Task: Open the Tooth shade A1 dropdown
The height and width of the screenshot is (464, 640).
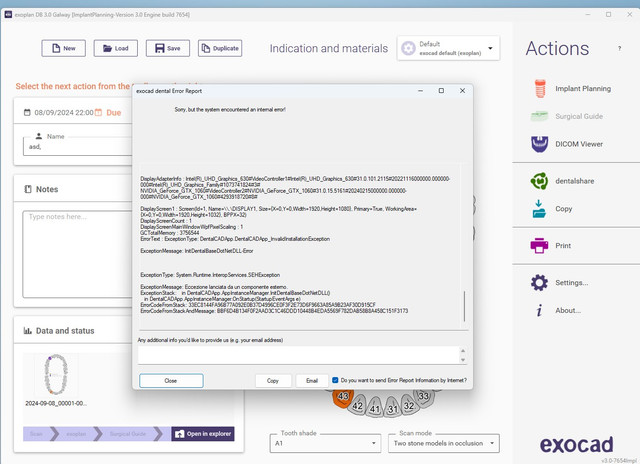Action: (x=325, y=443)
